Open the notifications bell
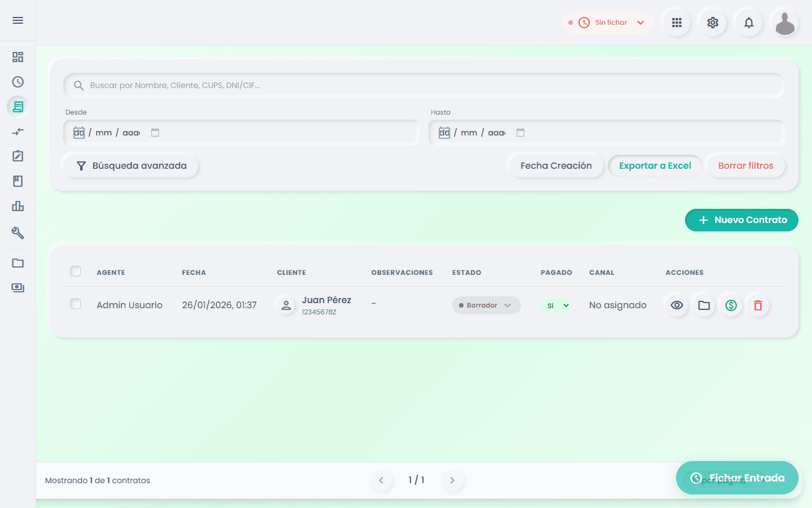 pos(749,23)
